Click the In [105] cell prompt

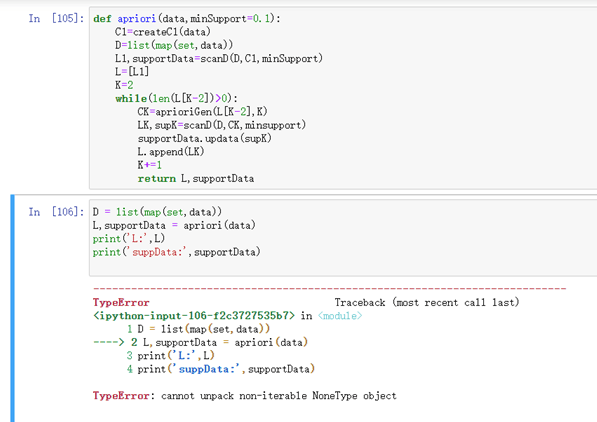point(56,18)
